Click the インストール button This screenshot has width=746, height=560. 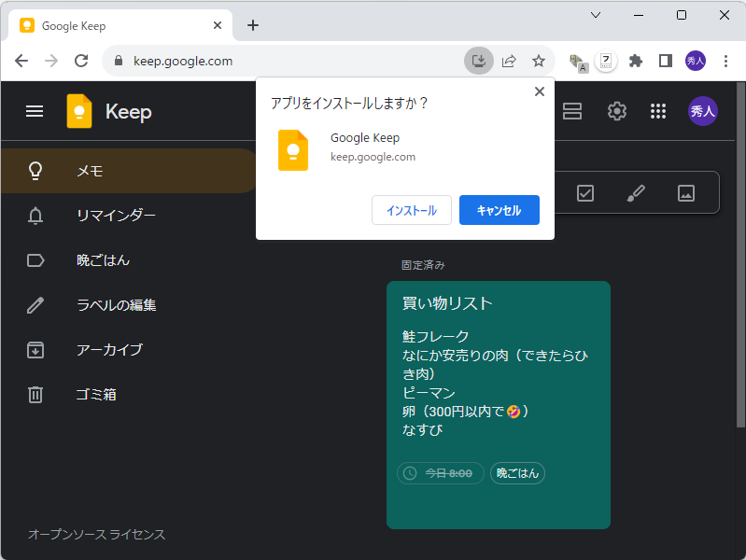(412, 210)
